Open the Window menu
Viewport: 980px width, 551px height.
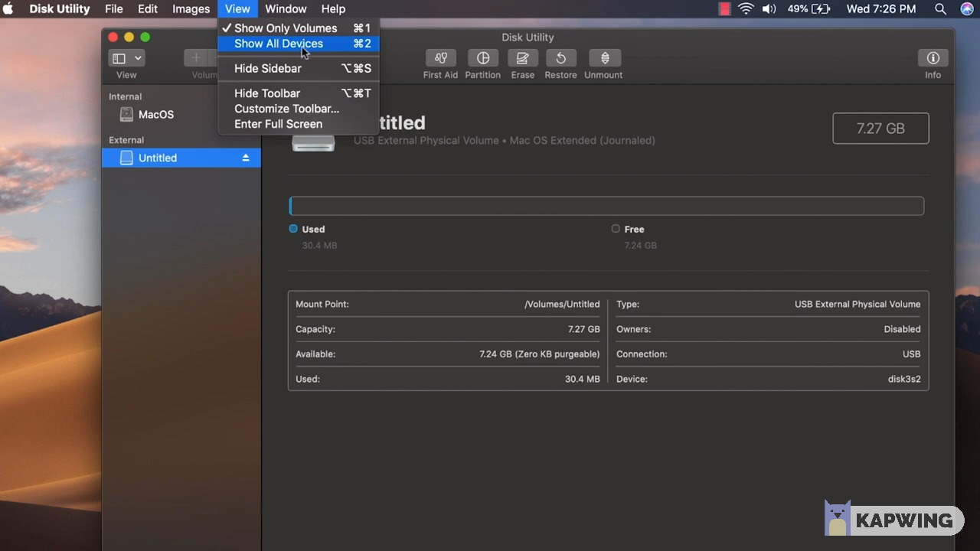(x=286, y=9)
